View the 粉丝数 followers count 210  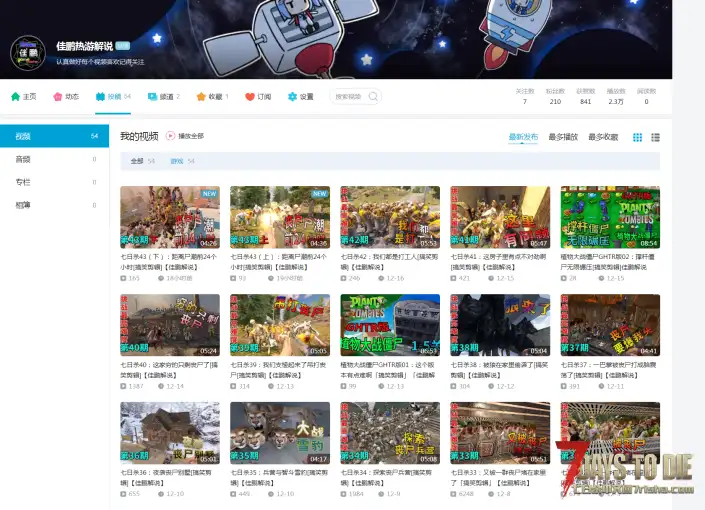(x=555, y=96)
